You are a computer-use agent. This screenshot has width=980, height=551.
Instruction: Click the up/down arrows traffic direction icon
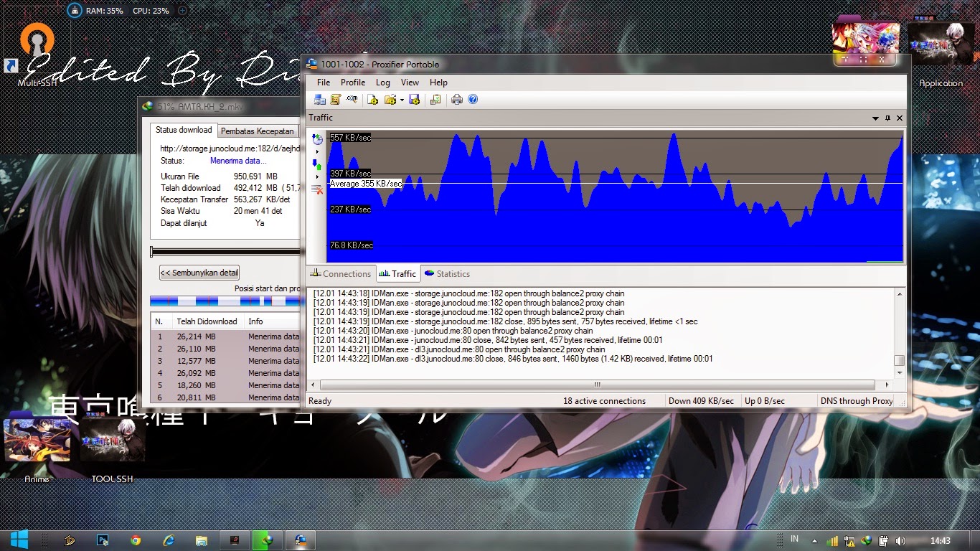point(317,164)
